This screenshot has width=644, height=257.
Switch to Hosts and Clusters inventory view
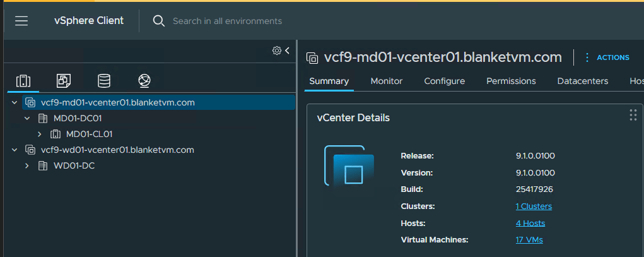(x=23, y=81)
